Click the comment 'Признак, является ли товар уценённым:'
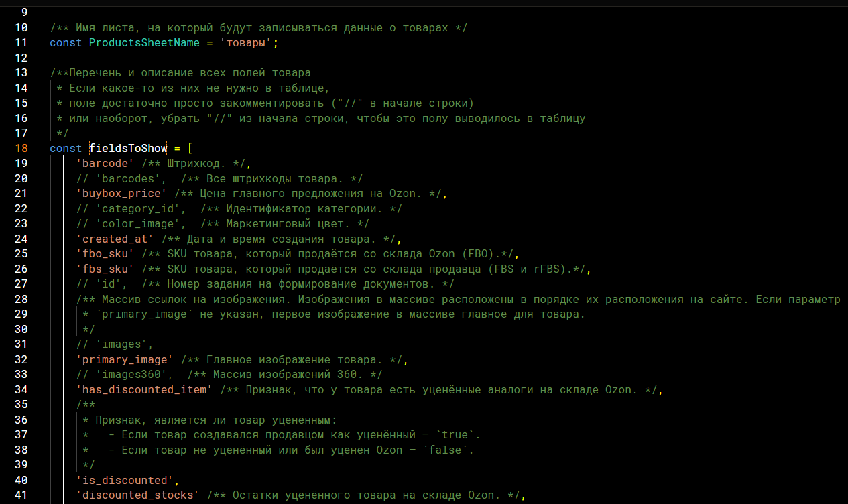This screenshot has width=848, height=504. click(216, 420)
